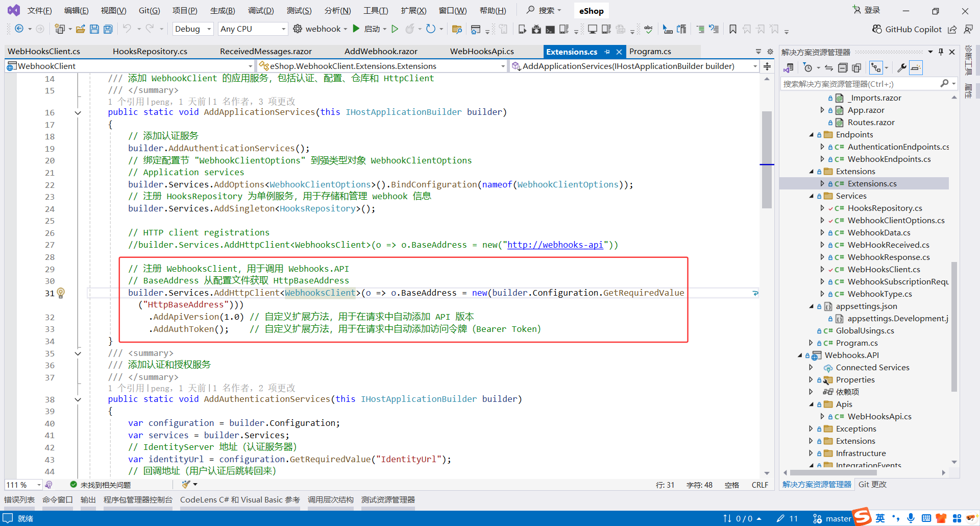Open the Any CPU platform dropdown
The height and width of the screenshot is (526, 980).
[253, 29]
